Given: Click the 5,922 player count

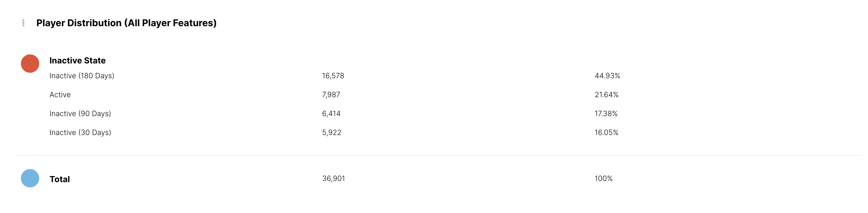Looking at the screenshot, I should (332, 132).
